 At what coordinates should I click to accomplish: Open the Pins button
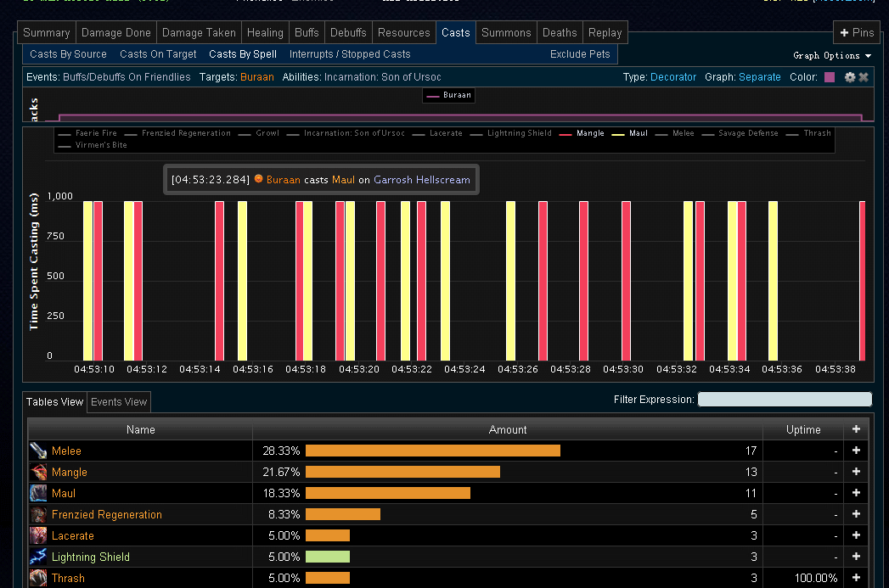[857, 33]
